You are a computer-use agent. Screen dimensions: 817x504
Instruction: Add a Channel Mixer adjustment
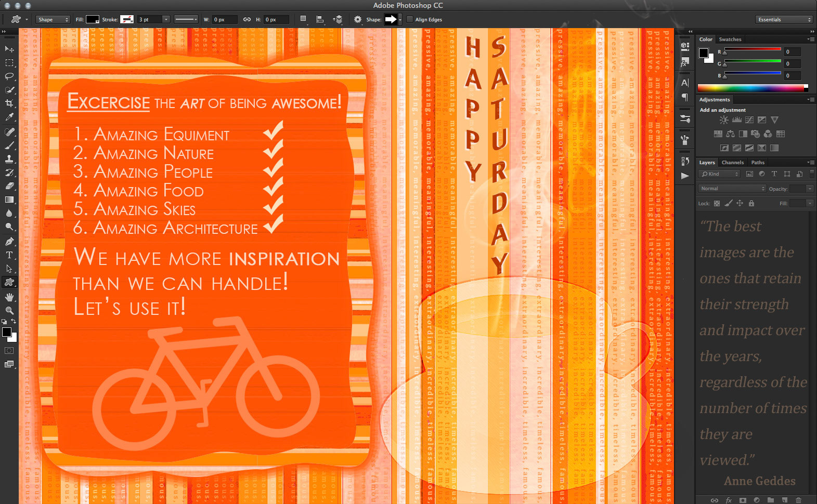coord(768,134)
